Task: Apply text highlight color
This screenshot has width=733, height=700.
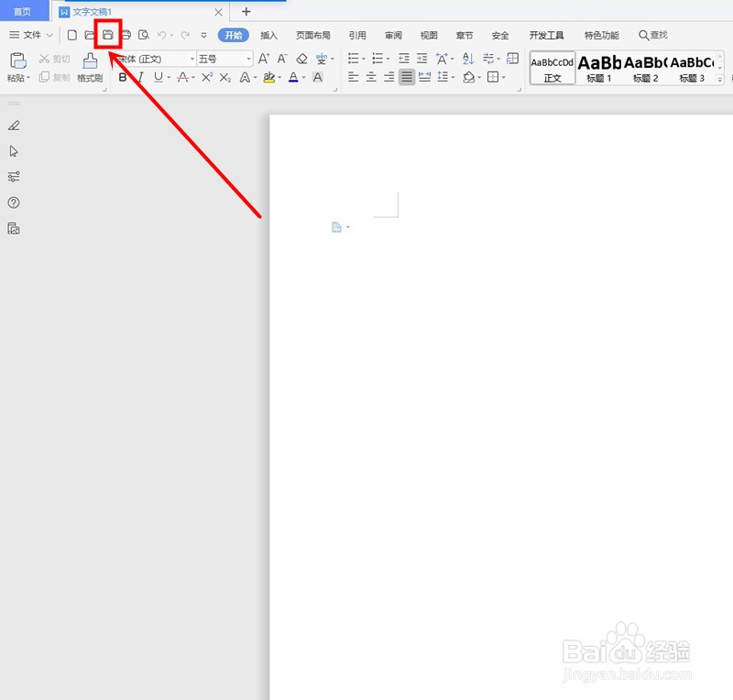Action: coord(268,77)
